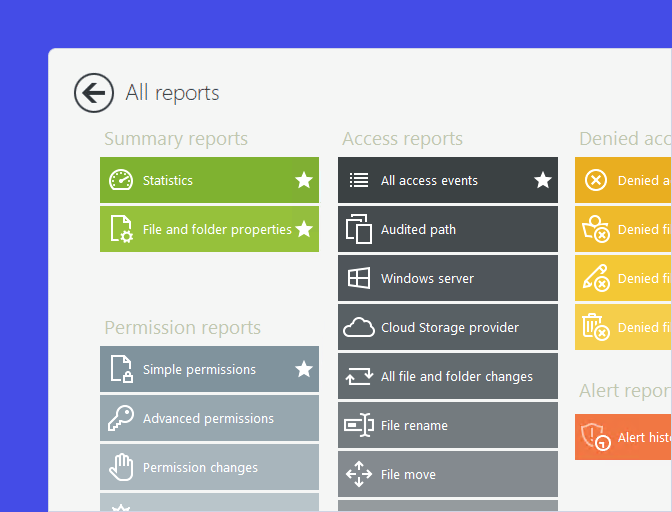Click the Audited path icon
Viewport: 672px width, 512px height.
[358, 229]
